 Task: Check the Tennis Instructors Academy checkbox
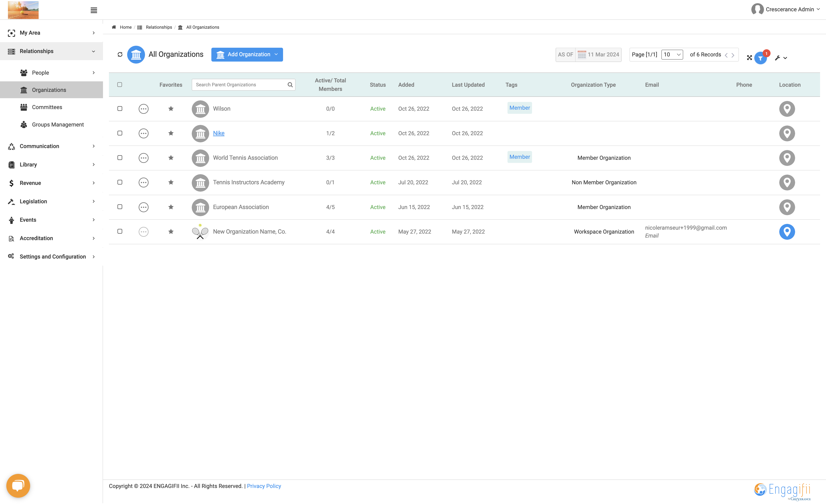[x=120, y=182]
